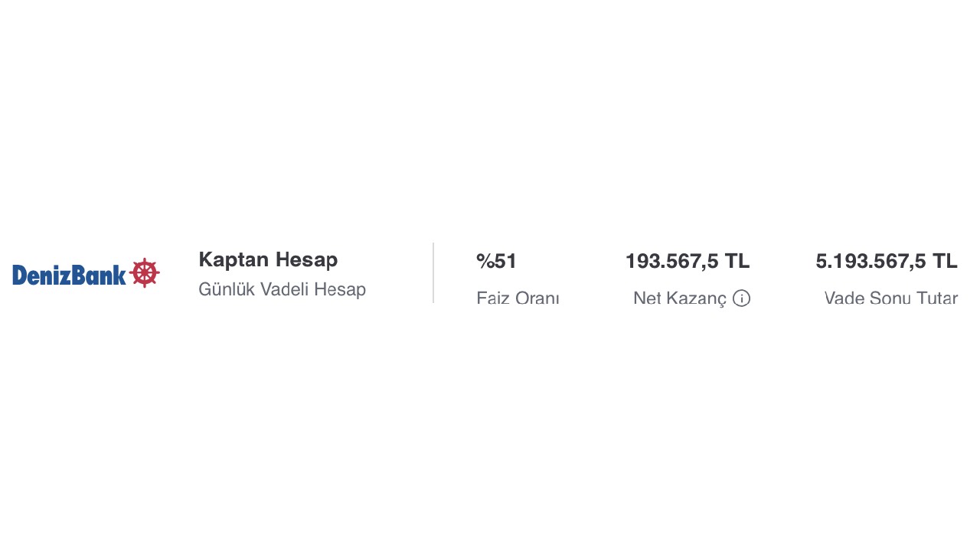Click TL after the 5.193.567,5 figure
This screenshot has width=980, height=551.
coord(945,261)
